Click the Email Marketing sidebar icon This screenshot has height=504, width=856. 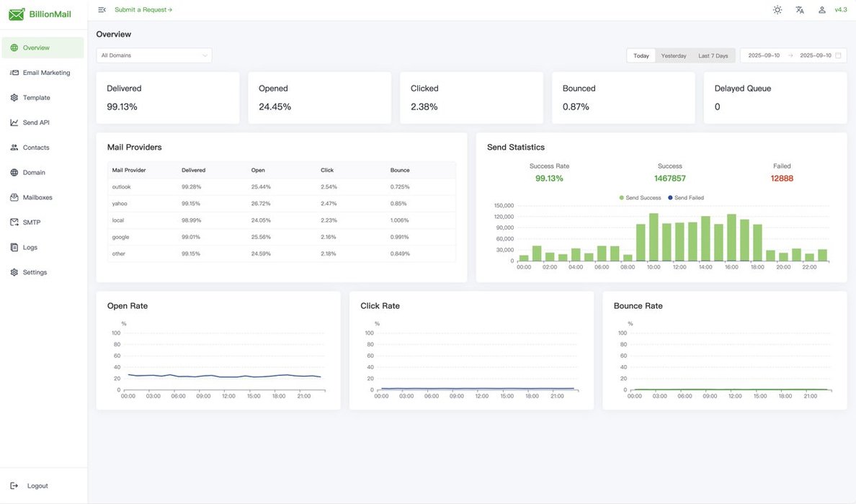[14, 73]
